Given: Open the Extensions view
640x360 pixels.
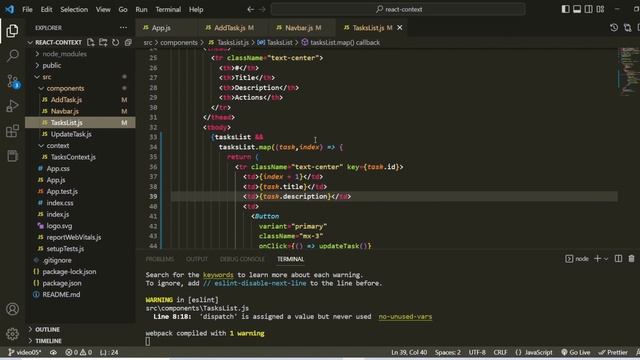Looking at the screenshot, I should point(12,131).
